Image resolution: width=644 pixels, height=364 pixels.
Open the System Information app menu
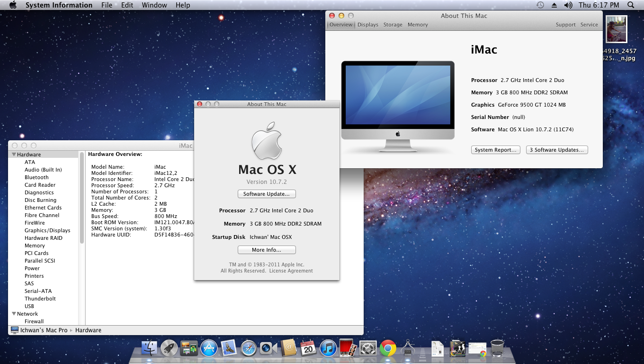click(x=59, y=5)
